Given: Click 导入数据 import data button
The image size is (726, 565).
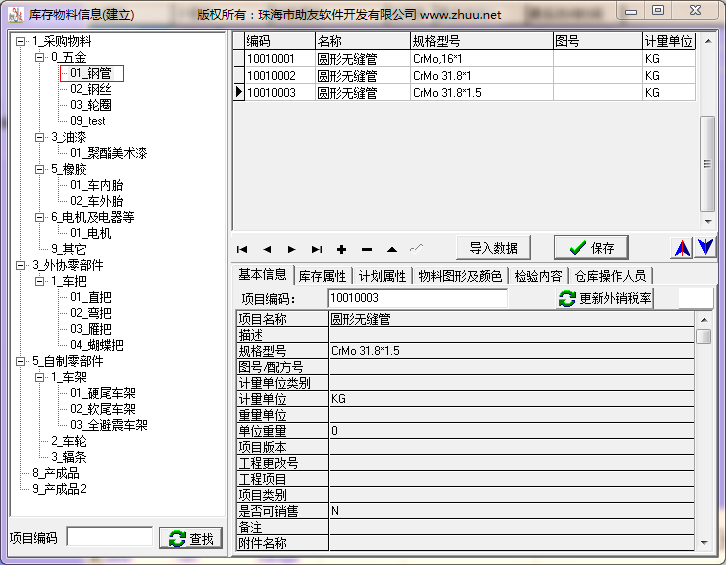Looking at the screenshot, I should (x=493, y=248).
